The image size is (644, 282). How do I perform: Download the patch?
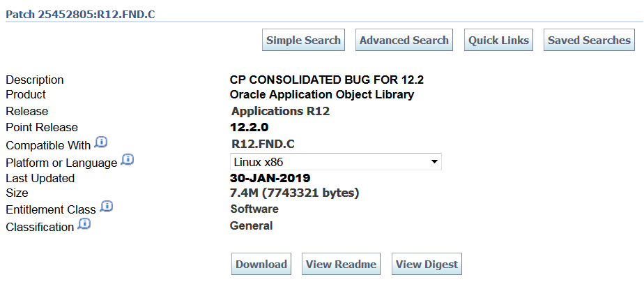click(x=261, y=265)
